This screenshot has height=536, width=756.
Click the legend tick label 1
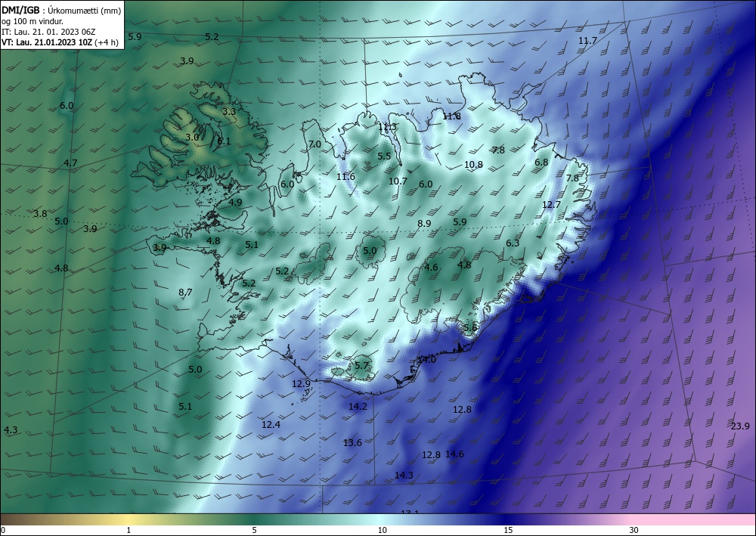129,531
